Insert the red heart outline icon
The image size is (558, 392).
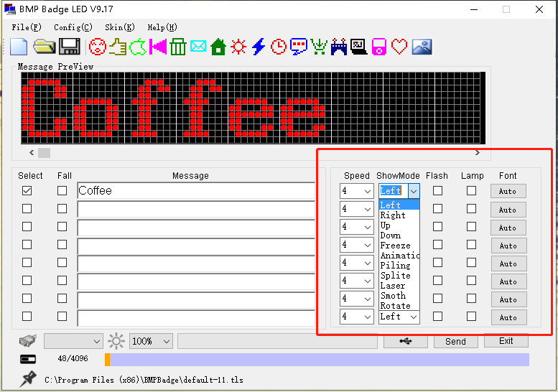(x=400, y=47)
